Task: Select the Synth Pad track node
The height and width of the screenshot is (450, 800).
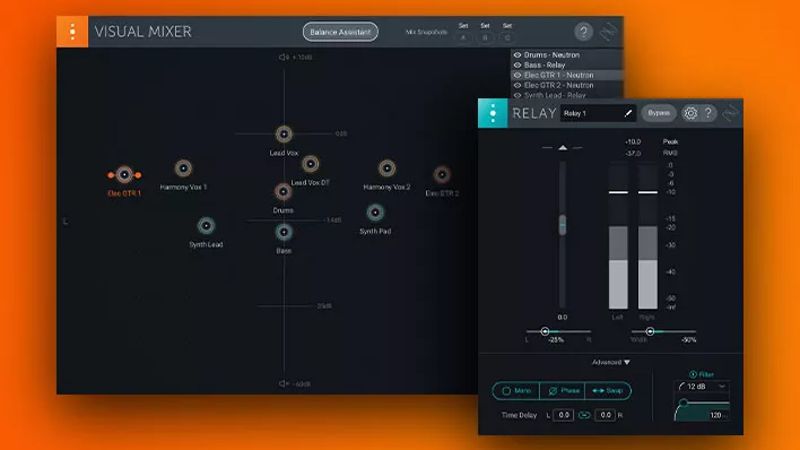Action: (375, 212)
